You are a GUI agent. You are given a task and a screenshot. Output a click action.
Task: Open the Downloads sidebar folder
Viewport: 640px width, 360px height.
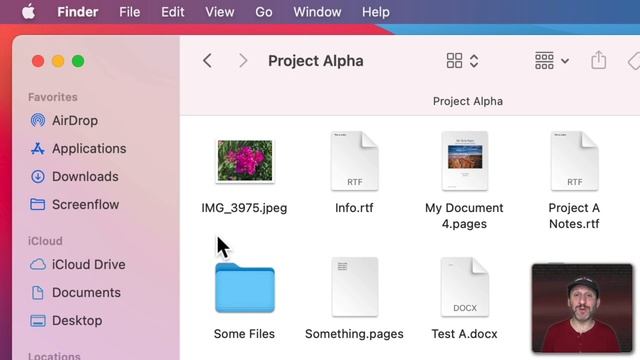coord(74,176)
